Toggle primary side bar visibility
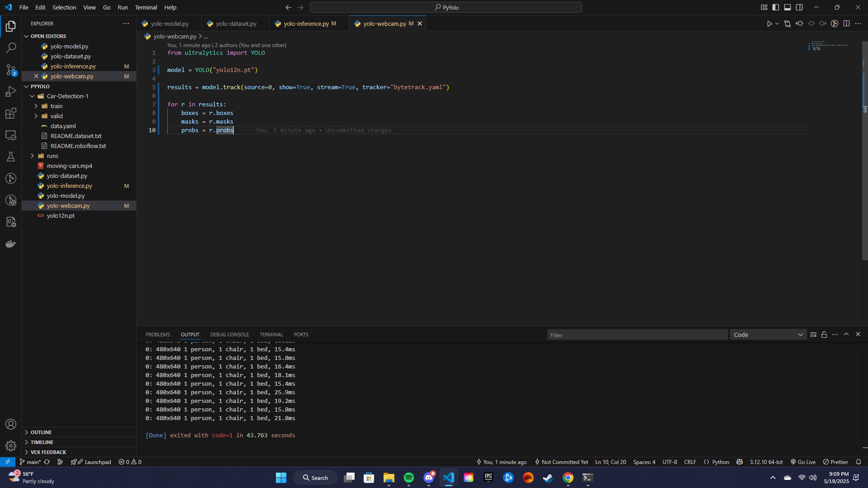The width and height of the screenshot is (868, 488). [x=776, y=7]
